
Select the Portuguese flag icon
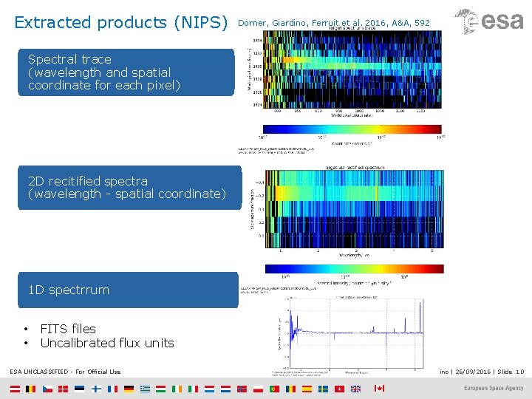pos(274,389)
